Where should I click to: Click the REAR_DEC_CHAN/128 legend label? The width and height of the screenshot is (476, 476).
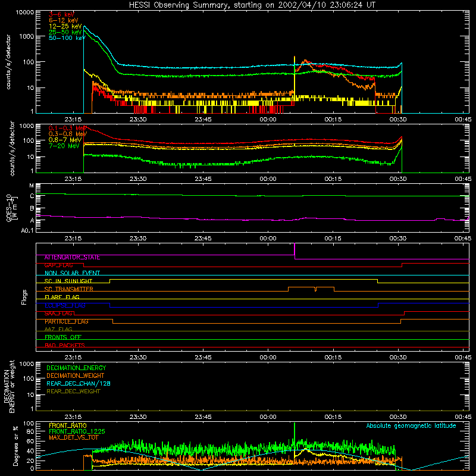click(x=79, y=383)
